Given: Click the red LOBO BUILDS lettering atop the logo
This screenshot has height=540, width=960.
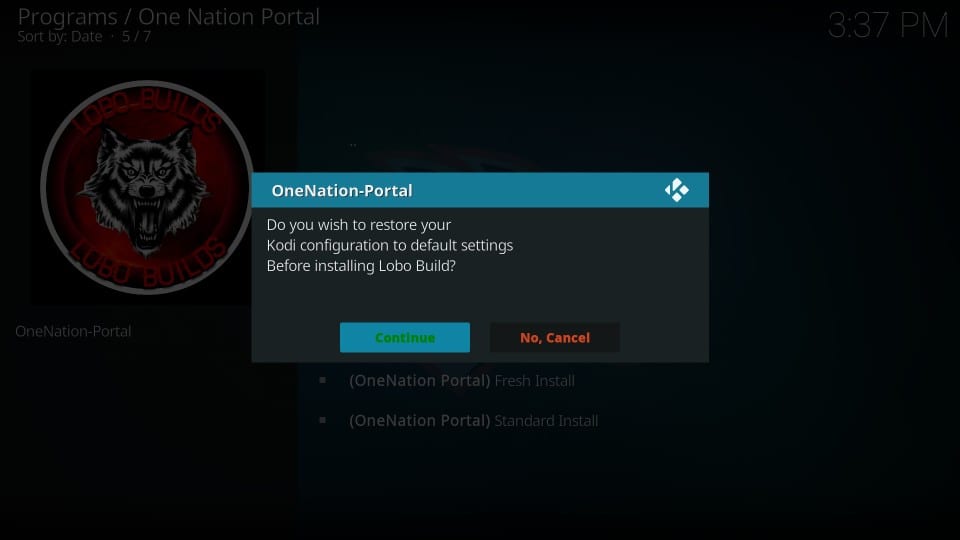Looking at the screenshot, I should [147, 110].
